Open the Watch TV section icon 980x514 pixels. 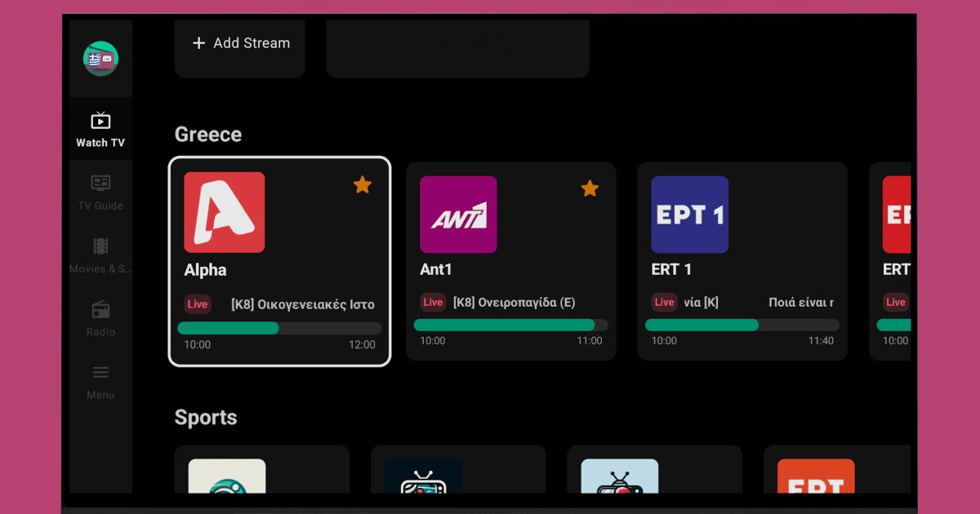pos(100,122)
